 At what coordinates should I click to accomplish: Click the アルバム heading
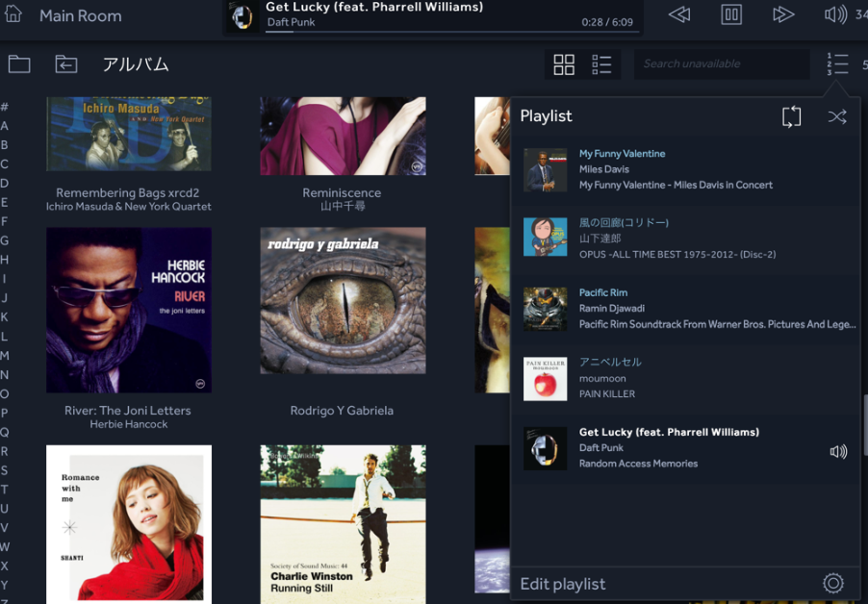(136, 64)
